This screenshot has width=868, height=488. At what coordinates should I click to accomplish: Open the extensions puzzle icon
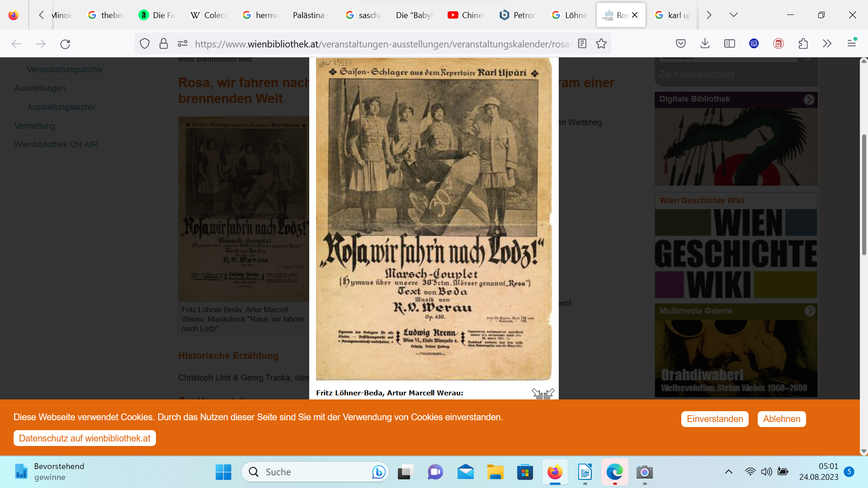pyautogui.click(x=803, y=44)
